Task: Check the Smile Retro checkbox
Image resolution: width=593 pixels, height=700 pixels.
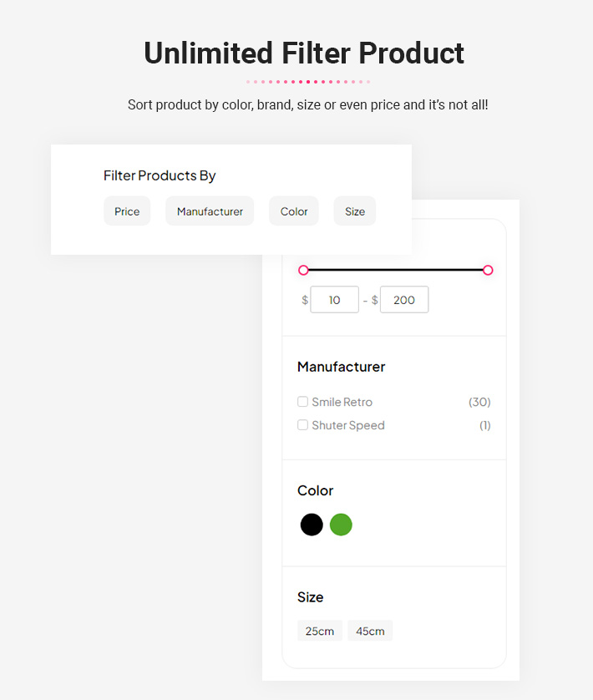Action: 302,401
